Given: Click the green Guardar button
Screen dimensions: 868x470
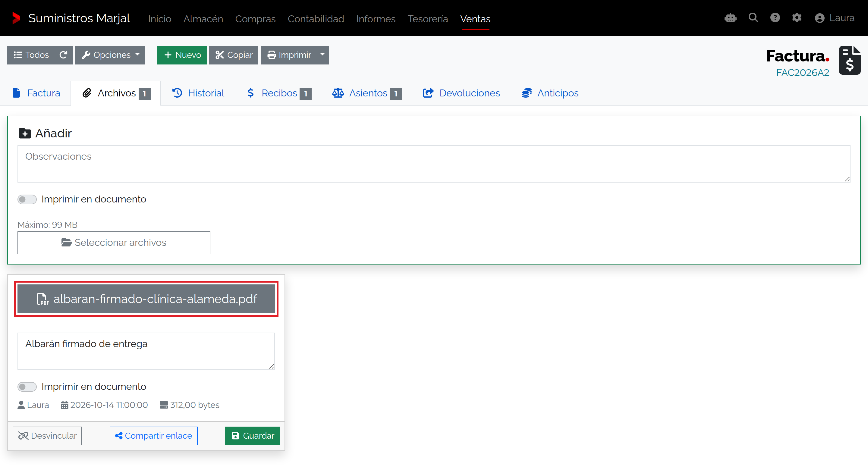Looking at the screenshot, I should 252,436.
